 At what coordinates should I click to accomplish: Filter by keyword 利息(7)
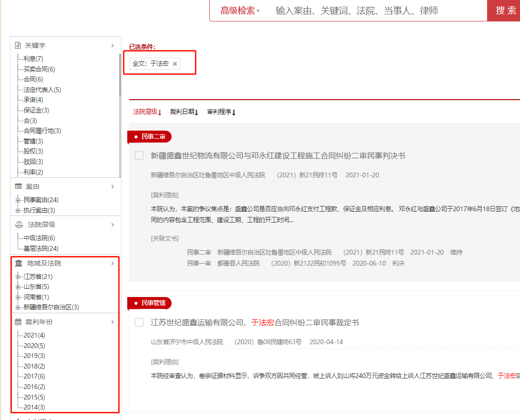click(x=33, y=59)
